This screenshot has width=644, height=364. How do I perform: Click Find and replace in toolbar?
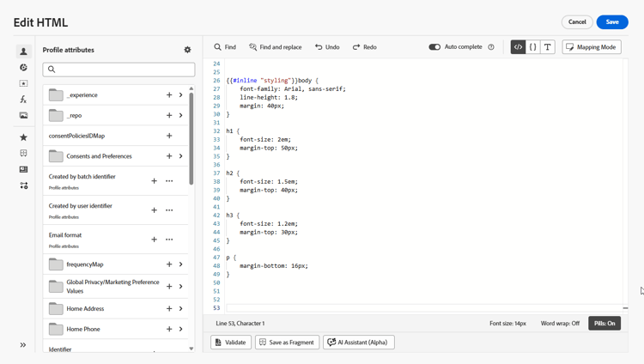pos(275,47)
